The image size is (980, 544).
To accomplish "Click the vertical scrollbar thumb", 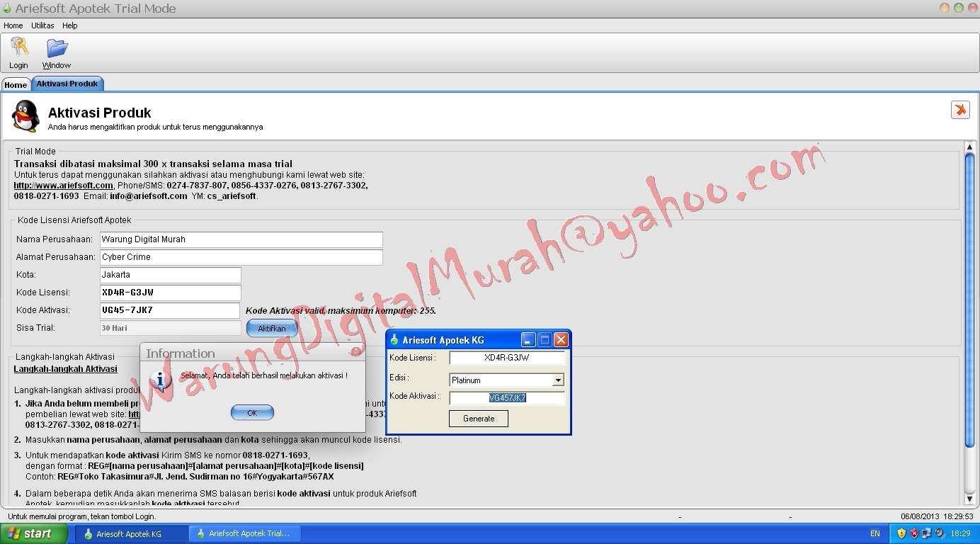I will pyautogui.click(x=970, y=299).
